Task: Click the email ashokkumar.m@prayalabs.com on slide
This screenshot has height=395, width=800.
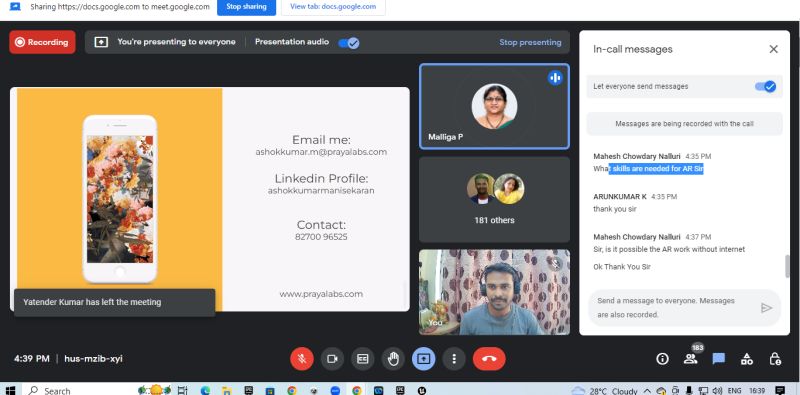Action: click(321, 152)
